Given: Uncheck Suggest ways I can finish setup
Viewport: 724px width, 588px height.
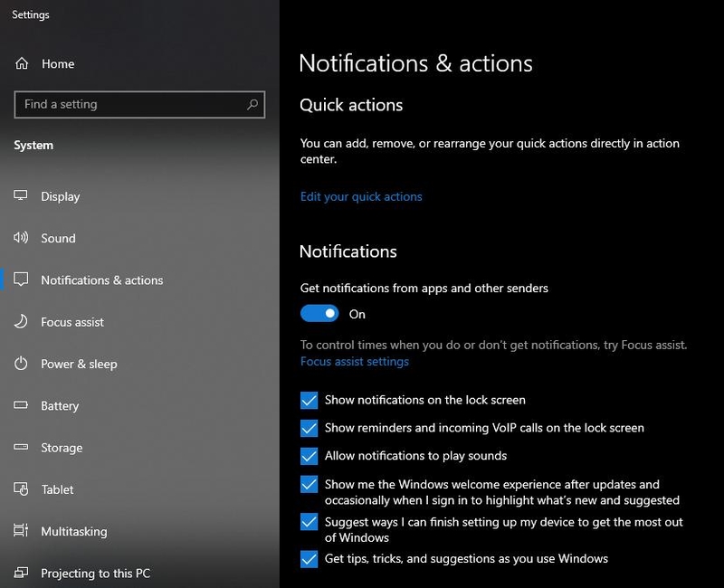Looking at the screenshot, I should coord(309,522).
